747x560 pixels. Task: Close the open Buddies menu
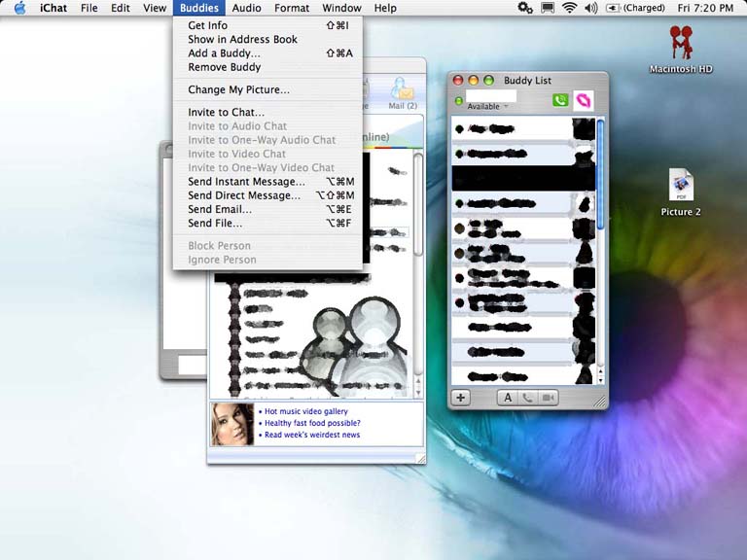click(199, 8)
